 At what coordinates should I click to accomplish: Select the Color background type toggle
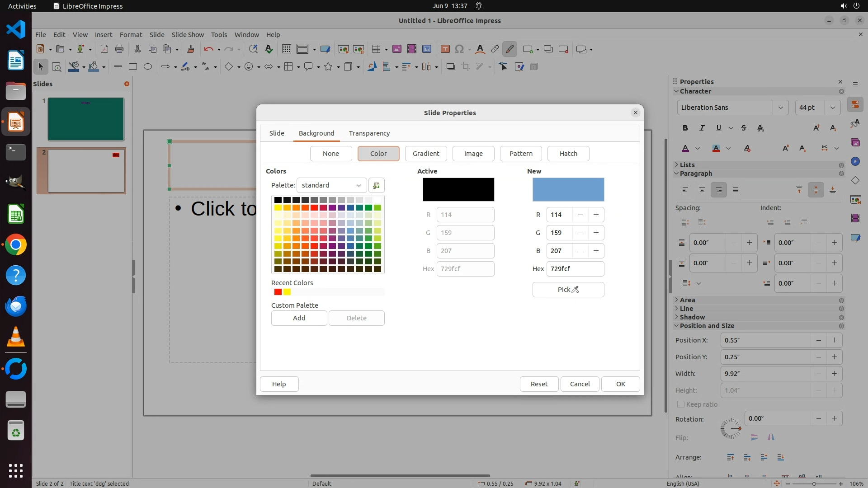point(378,154)
